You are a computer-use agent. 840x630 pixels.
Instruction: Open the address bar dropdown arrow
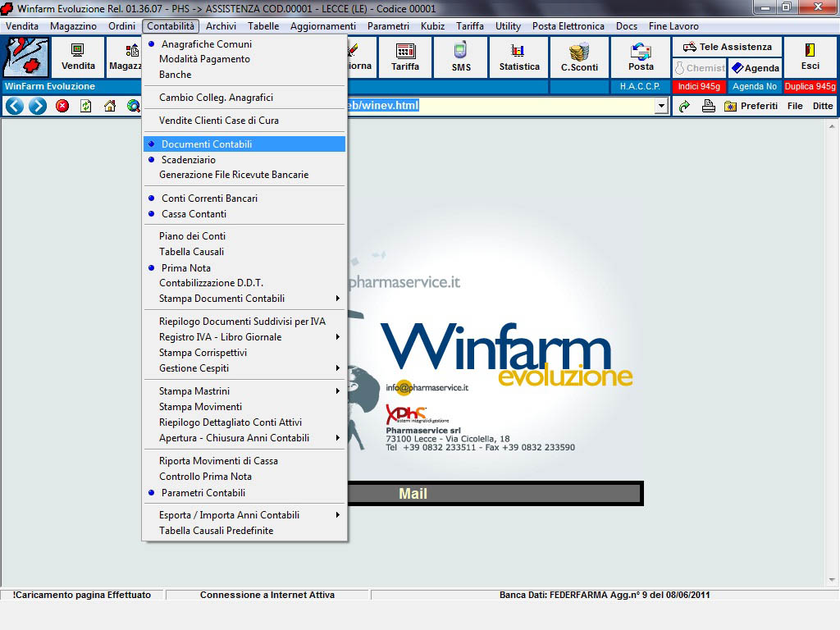click(x=661, y=106)
